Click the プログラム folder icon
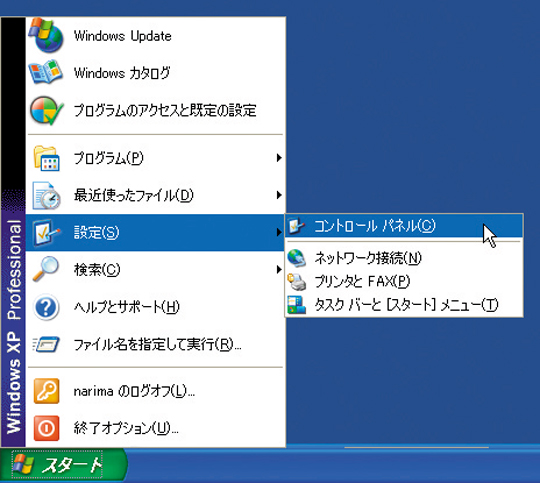Screen dimensions: 540x483 [46, 158]
